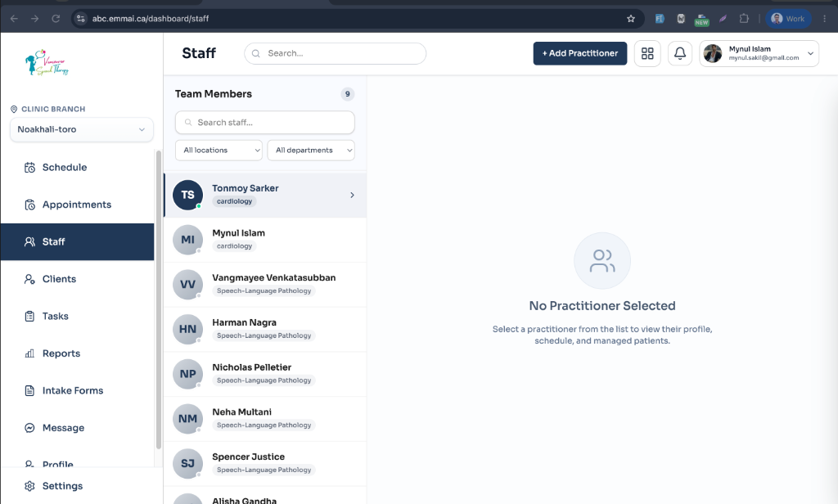Image resolution: width=838 pixels, height=504 pixels.
Task: Select Neha Multani in the list
Action: 265,419
